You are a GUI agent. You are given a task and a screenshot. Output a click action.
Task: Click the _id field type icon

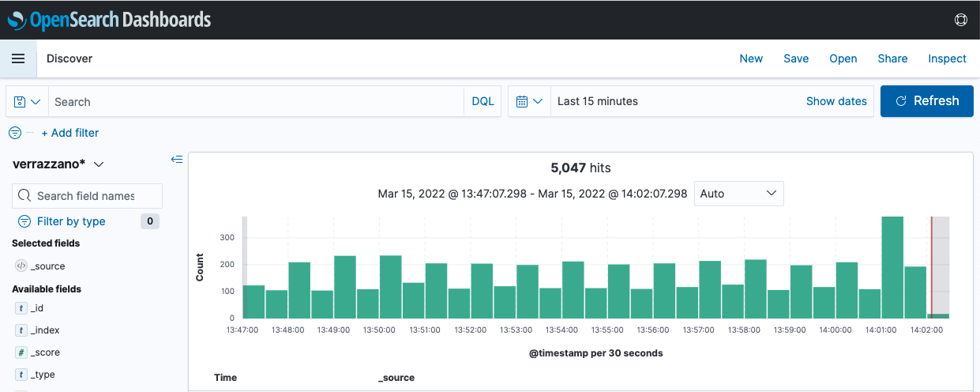coord(21,308)
